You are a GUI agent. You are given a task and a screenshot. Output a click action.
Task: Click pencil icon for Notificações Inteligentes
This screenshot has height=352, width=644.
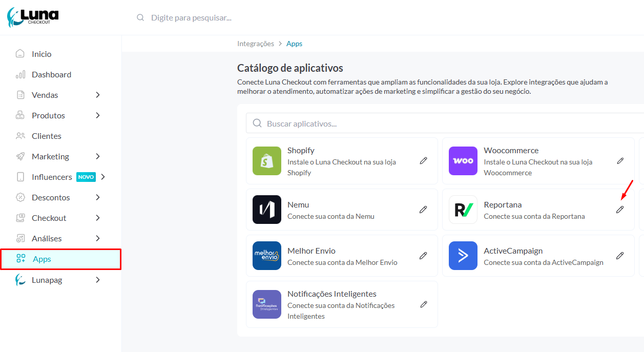423,304
